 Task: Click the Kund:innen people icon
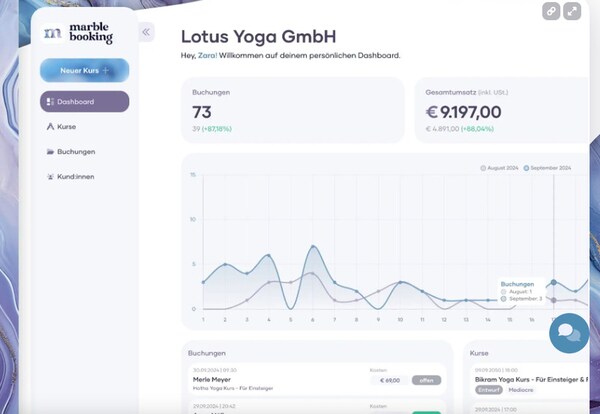tap(50, 177)
